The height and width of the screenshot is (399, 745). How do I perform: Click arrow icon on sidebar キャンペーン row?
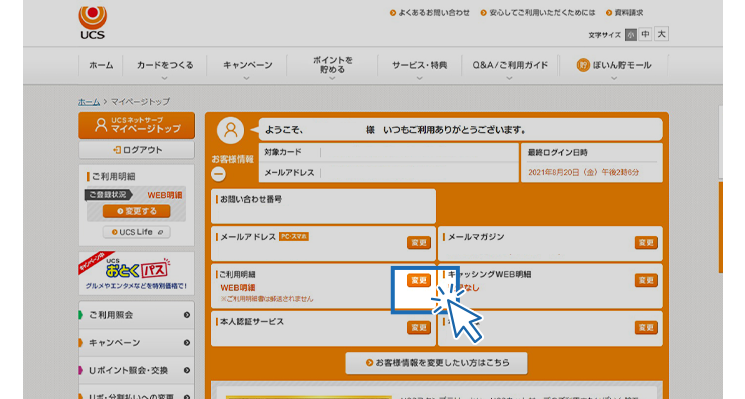[x=187, y=342]
